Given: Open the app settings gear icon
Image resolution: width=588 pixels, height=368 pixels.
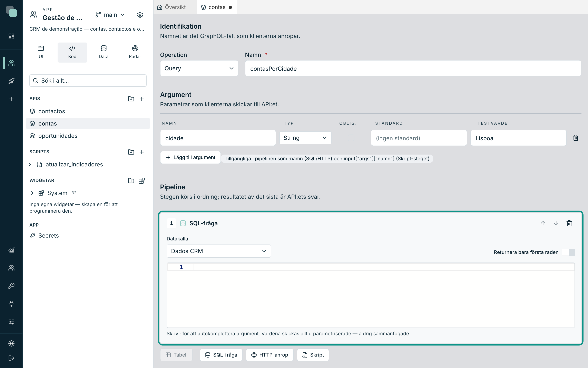Looking at the screenshot, I should (140, 15).
